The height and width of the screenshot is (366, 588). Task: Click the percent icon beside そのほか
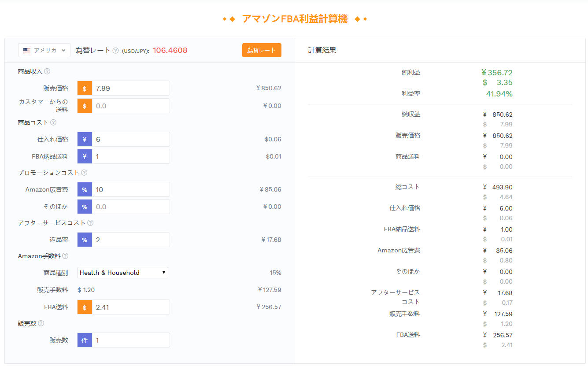tap(85, 207)
